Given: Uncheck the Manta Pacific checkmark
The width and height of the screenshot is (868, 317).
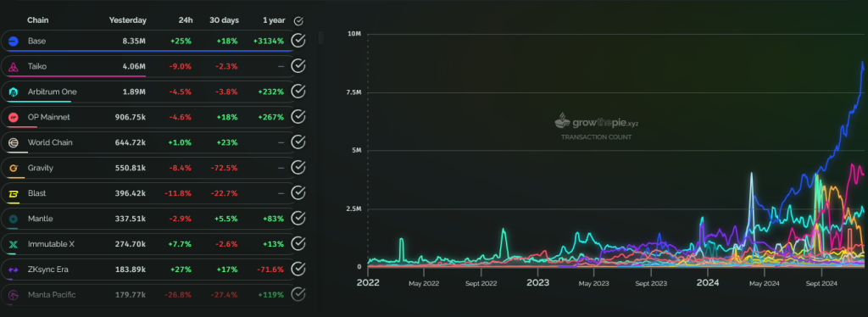Looking at the screenshot, I should point(298,295).
